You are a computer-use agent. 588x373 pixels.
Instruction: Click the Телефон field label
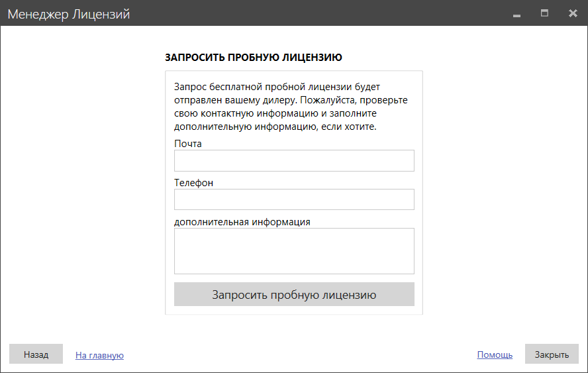(x=193, y=183)
